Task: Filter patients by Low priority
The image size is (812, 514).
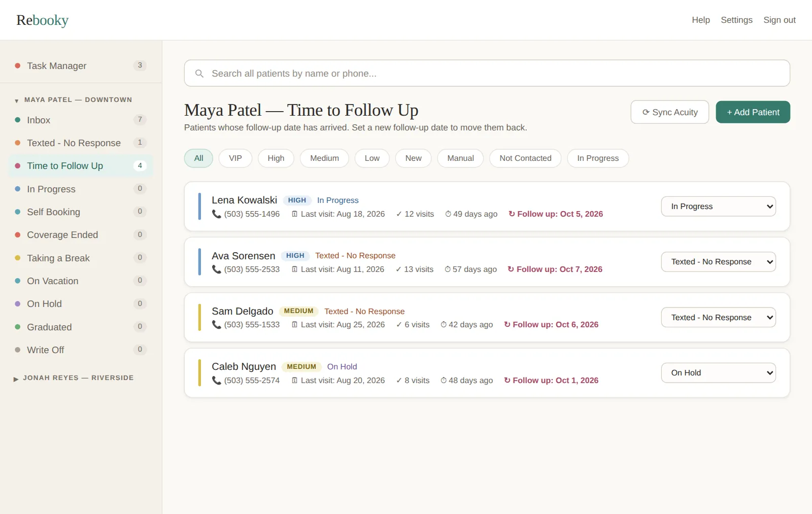Action: [x=372, y=158]
